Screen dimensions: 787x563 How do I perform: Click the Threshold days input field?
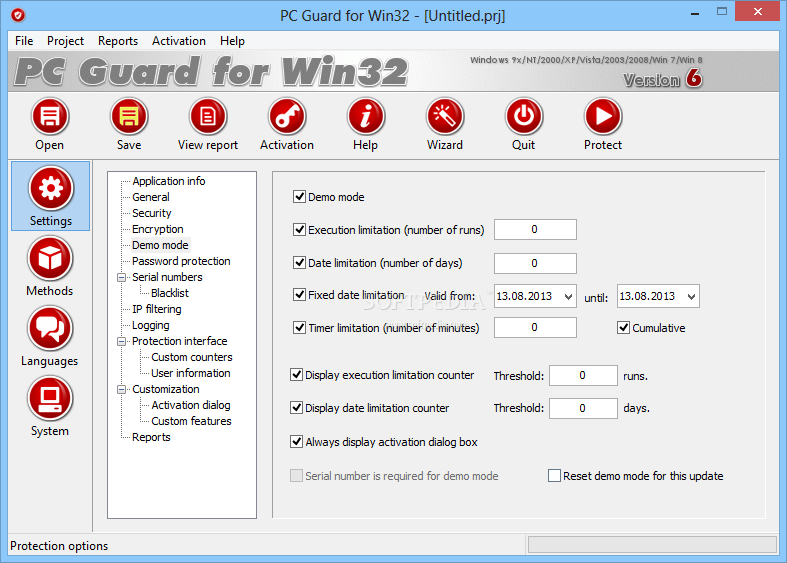click(x=583, y=408)
